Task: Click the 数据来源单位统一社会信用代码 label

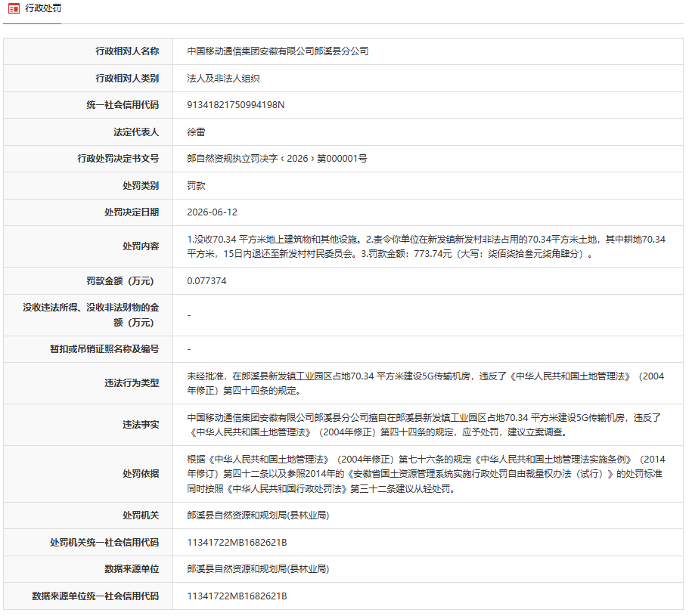Action: point(95,596)
